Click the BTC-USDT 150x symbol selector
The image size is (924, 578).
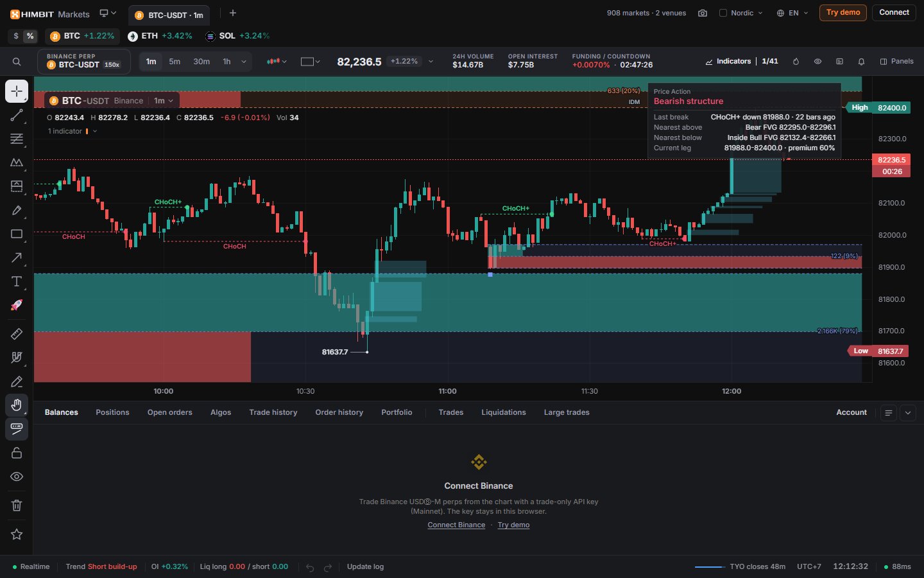[84, 62]
